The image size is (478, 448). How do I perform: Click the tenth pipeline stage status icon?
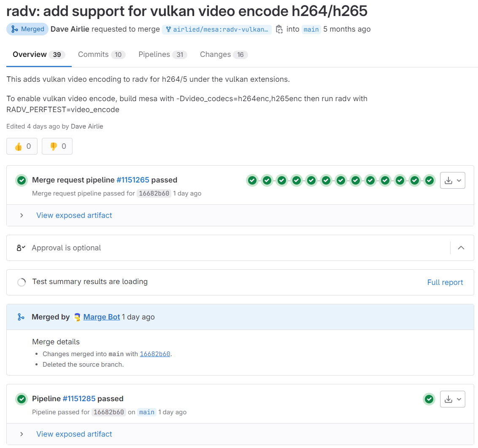[x=385, y=181]
